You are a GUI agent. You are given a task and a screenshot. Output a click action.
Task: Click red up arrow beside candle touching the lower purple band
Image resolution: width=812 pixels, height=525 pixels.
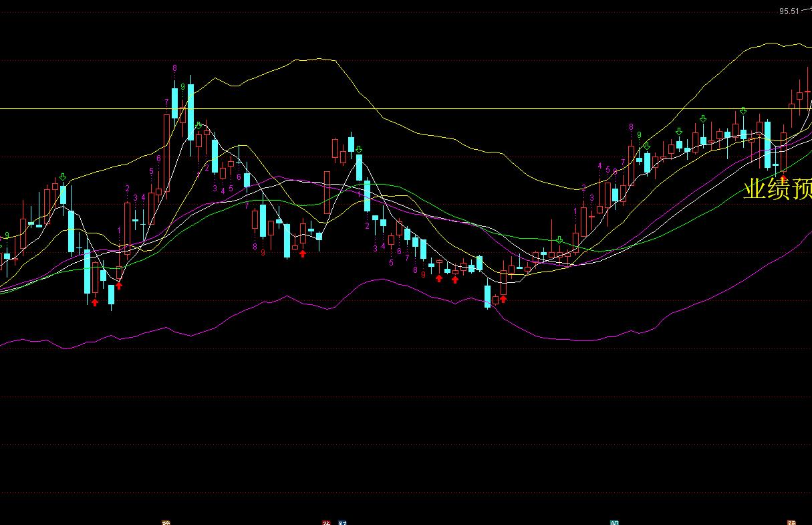pos(503,299)
